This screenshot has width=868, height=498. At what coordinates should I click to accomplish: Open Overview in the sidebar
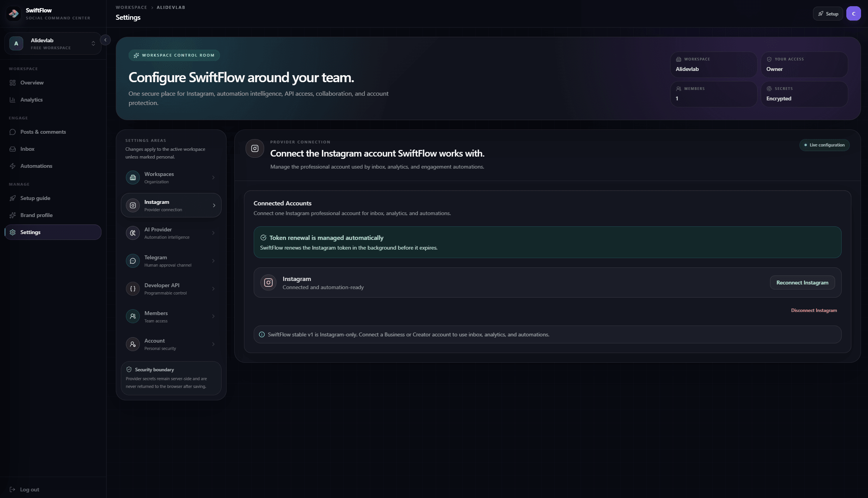[x=53, y=83]
